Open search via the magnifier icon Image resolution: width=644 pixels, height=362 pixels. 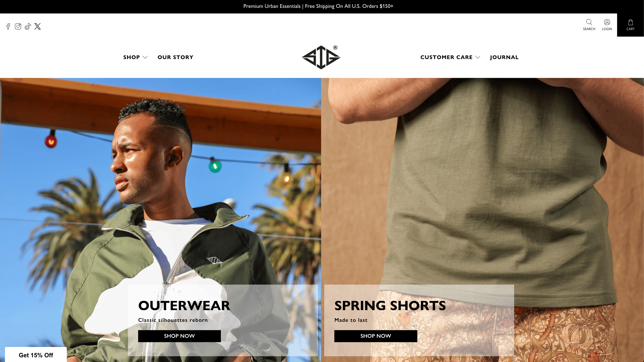pyautogui.click(x=589, y=22)
